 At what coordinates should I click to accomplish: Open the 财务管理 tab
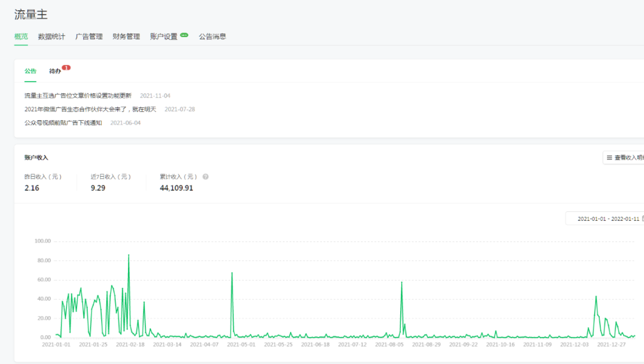pyautogui.click(x=126, y=37)
